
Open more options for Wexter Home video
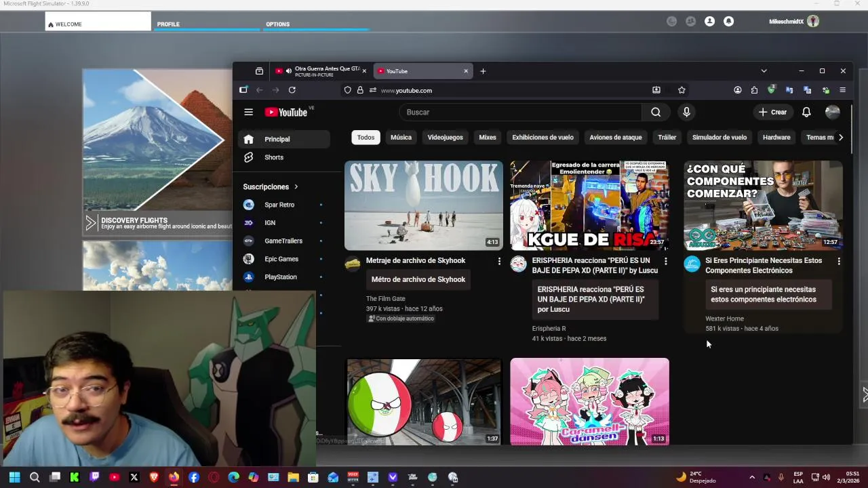click(839, 261)
